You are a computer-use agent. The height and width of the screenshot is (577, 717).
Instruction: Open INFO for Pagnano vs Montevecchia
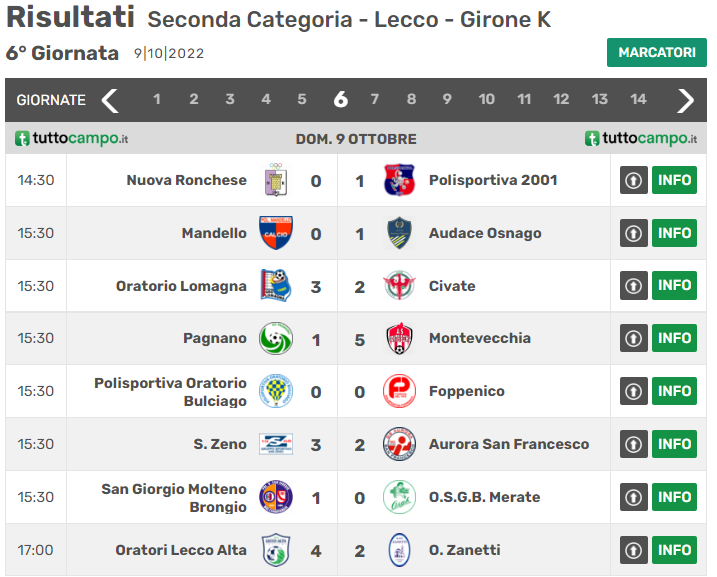[x=674, y=339]
